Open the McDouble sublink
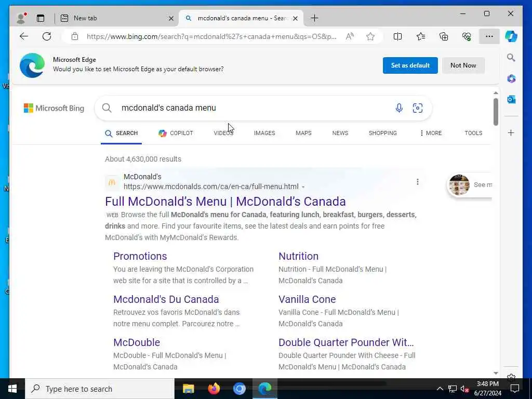Screen dimensions: 532x399 click(137, 342)
